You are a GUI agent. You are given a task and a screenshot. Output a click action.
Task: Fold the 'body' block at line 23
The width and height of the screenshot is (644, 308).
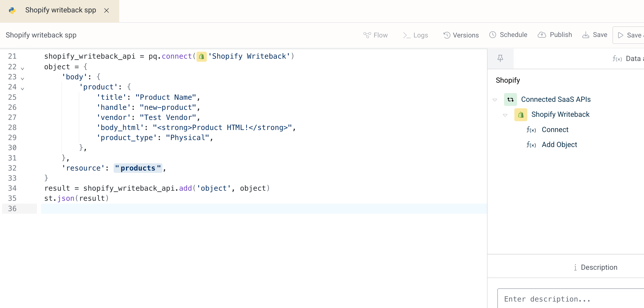click(x=22, y=79)
